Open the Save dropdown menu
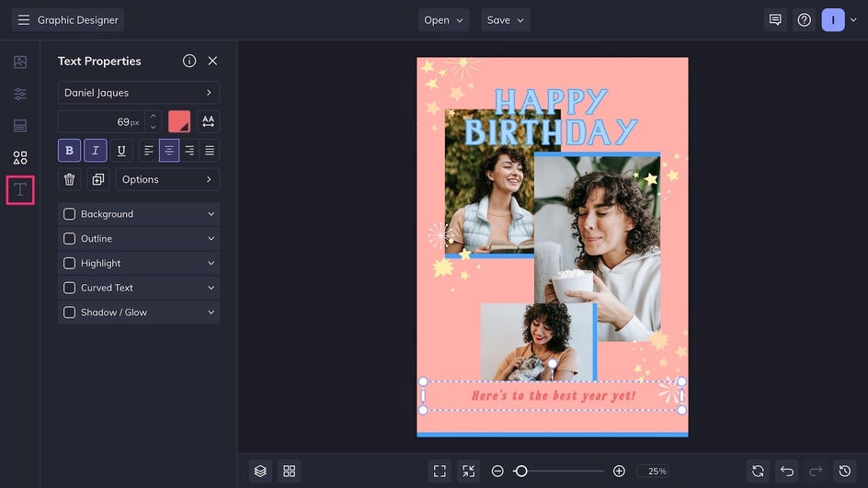 pos(506,20)
